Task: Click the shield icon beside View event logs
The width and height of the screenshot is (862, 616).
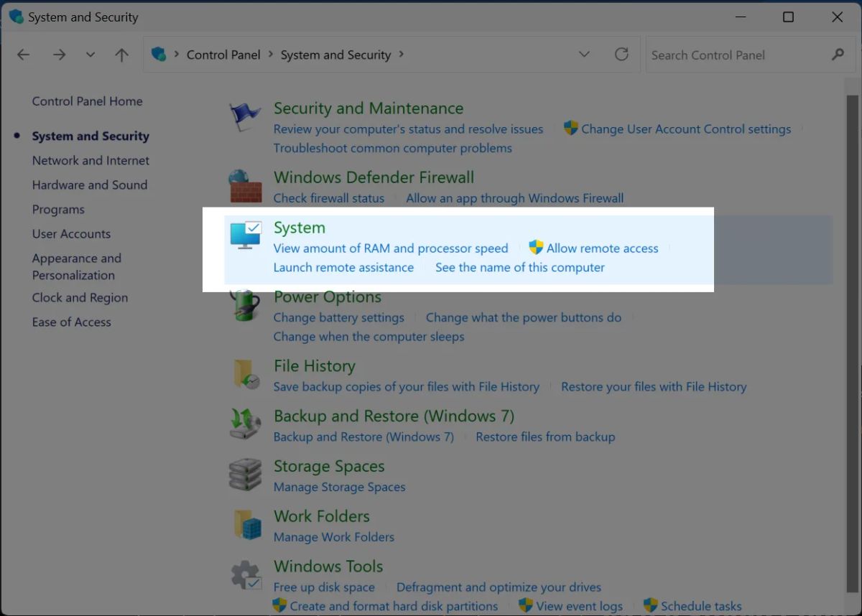Action: (x=526, y=605)
